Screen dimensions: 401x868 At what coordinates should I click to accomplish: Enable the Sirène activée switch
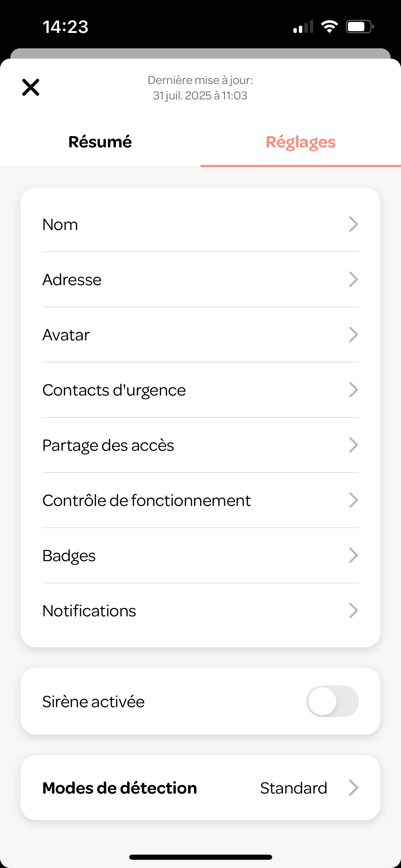(x=332, y=701)
